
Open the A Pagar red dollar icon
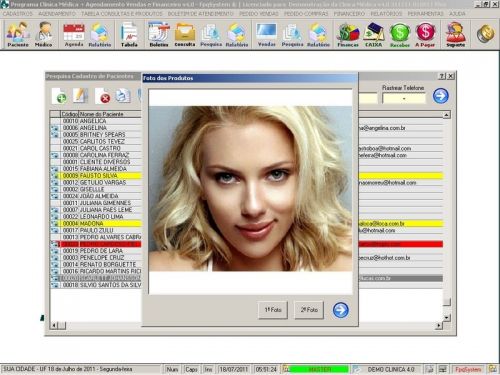tap(425, 34)
